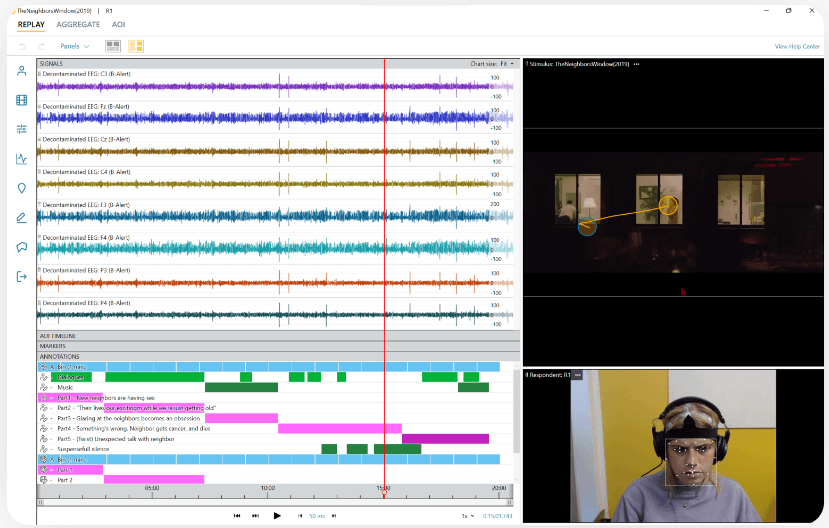Screen dimensions: 829x528
Task: Select the Decontaminated EEG: P3 signal label
Action: 86,271
